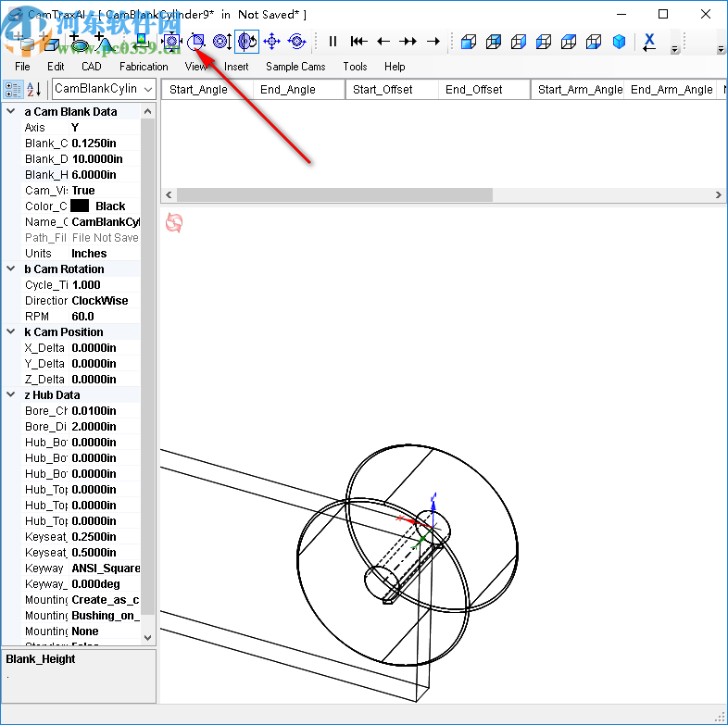Switch to front face cube view

(x=469, y=42)
